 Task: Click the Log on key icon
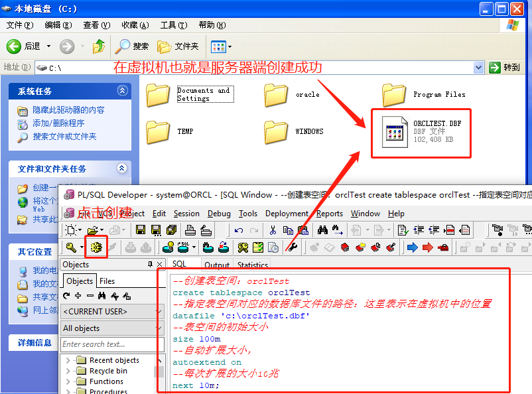pos(71,247)
